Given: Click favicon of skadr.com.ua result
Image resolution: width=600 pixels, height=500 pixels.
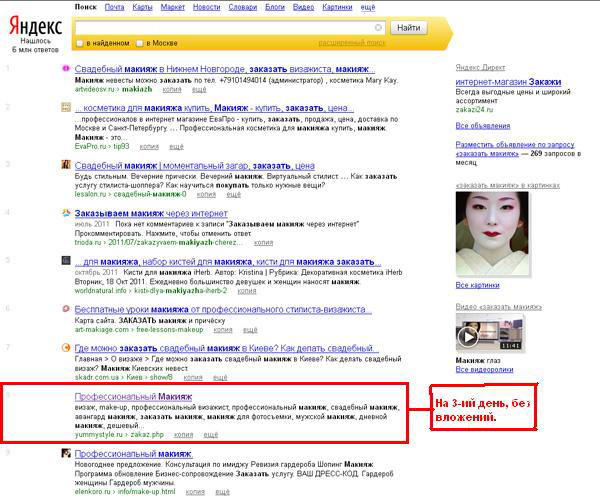Looking at the screenshot, I should (66, 347).
